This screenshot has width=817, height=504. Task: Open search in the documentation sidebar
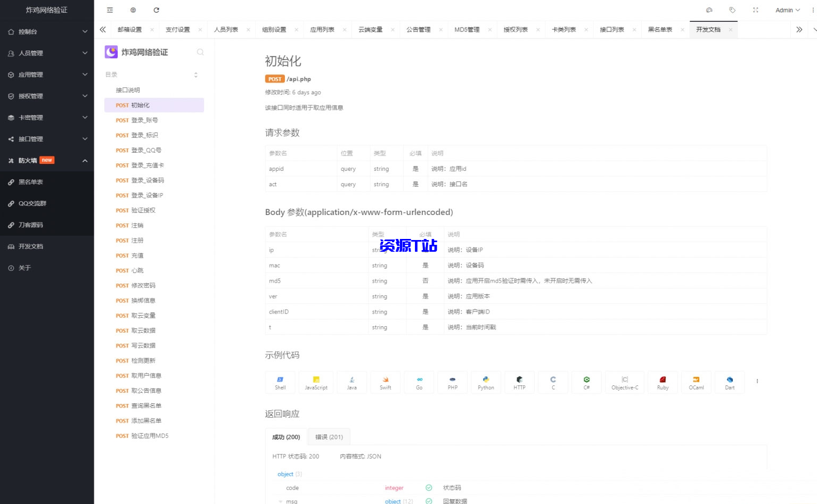[x=200, y=52]
